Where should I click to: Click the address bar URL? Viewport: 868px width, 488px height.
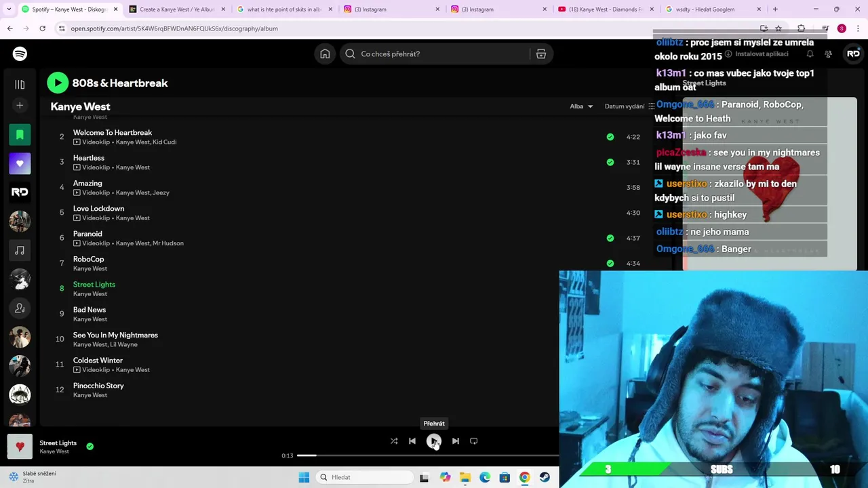point(174,28)
